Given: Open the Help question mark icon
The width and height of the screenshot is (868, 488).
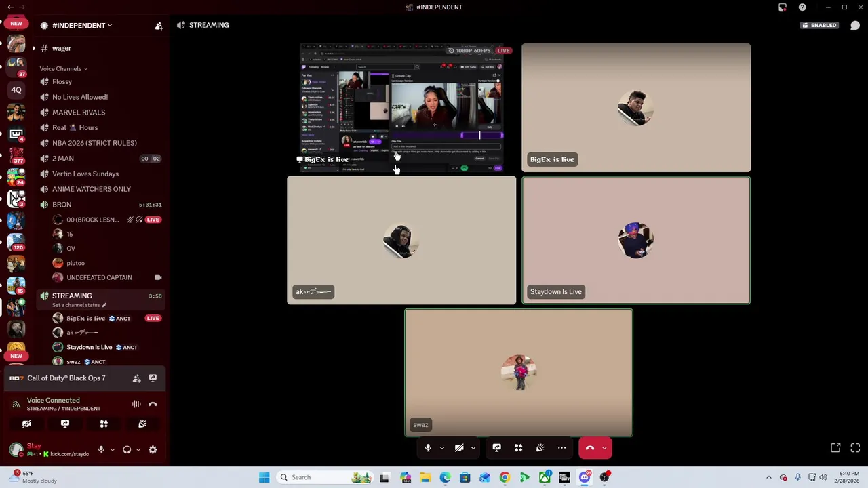Looking at the screenshot, I should (x=802, y=7).
